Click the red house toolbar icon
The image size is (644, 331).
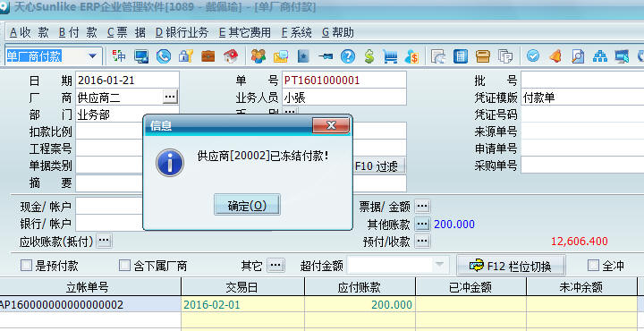[231, 55]
